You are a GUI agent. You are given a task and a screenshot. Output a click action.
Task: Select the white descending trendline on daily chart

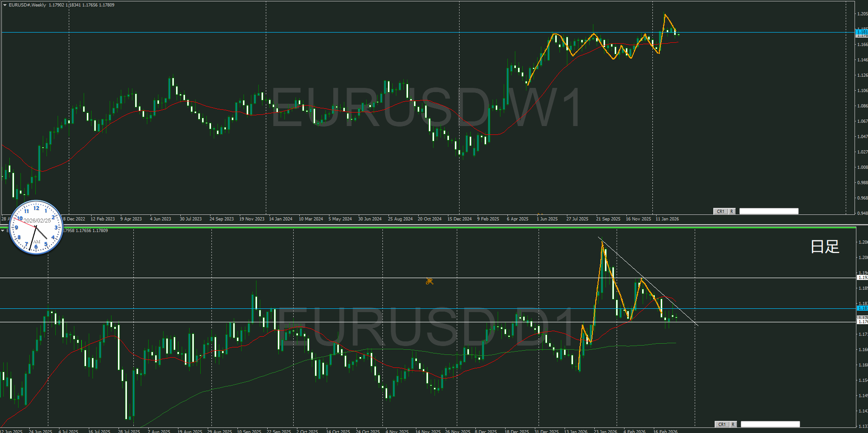coord(651,282)
